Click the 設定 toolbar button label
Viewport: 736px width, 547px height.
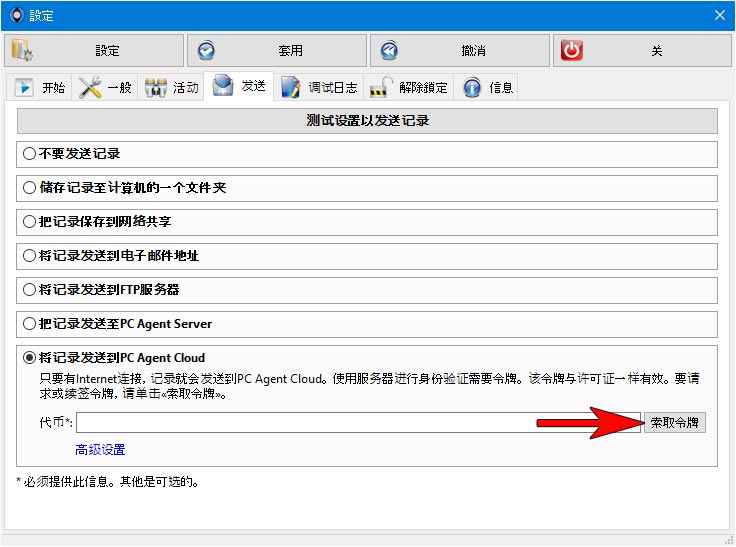(107, 51)
